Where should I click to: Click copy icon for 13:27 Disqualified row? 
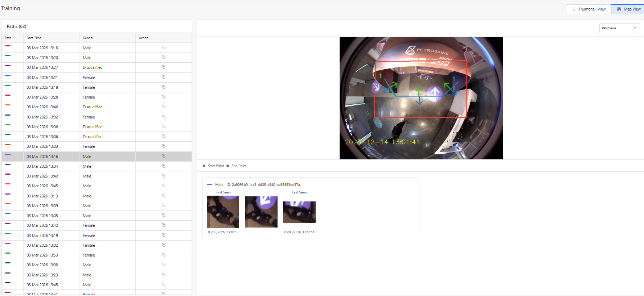(164, 67)
